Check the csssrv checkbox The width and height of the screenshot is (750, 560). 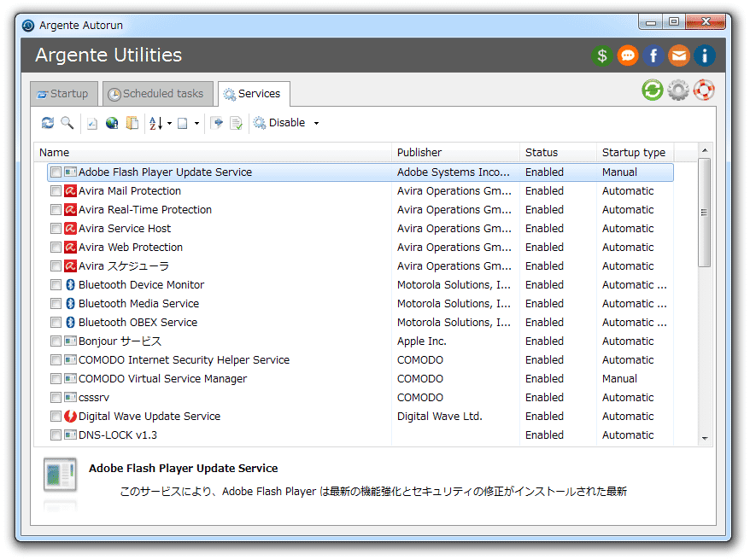tap(56, 398)
